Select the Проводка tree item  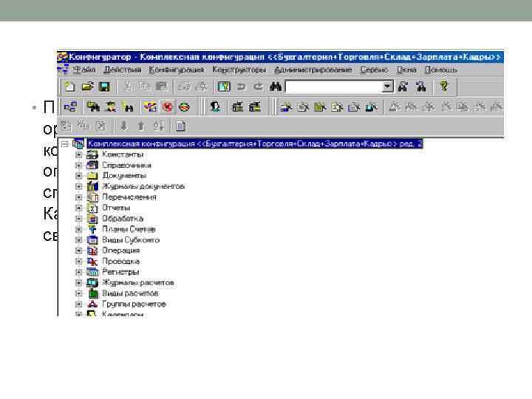pos(120,262)
